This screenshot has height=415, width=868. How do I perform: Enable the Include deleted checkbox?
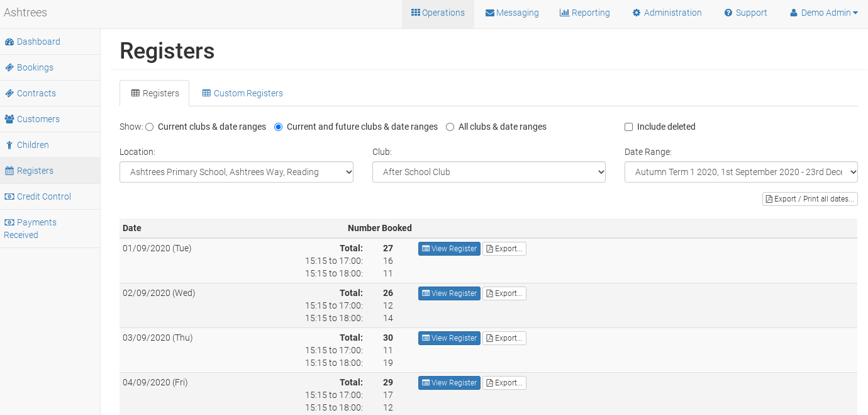[628, 127]
